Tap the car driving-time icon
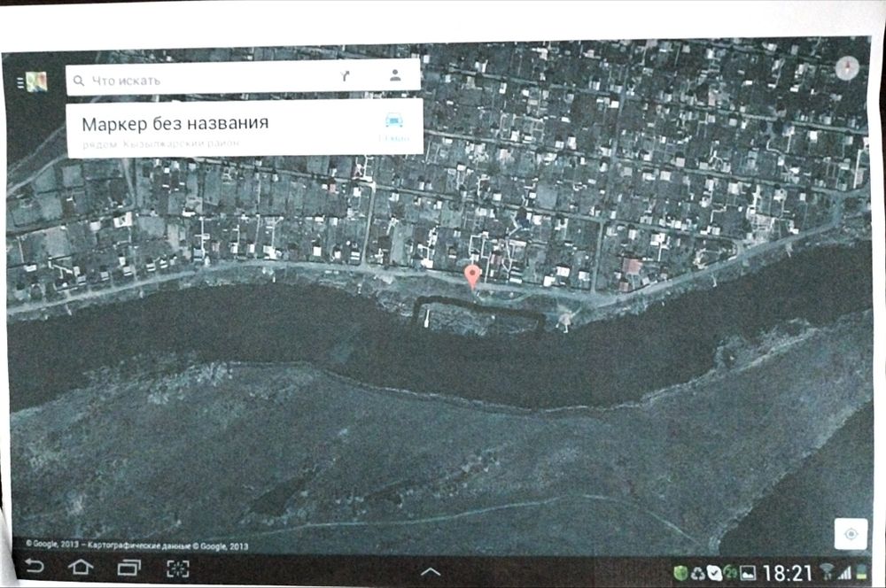Image resolution: width=886 pixels, height=588 pixels. pos(394,120)
